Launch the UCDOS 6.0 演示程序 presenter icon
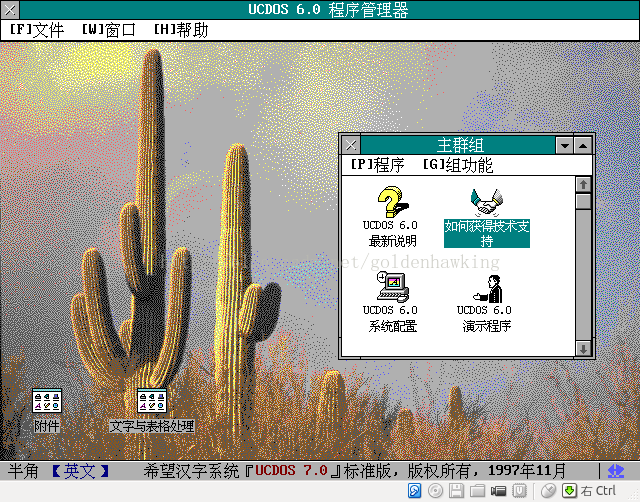This screenshot has width=640, height=502. click(x=487, y=288)
